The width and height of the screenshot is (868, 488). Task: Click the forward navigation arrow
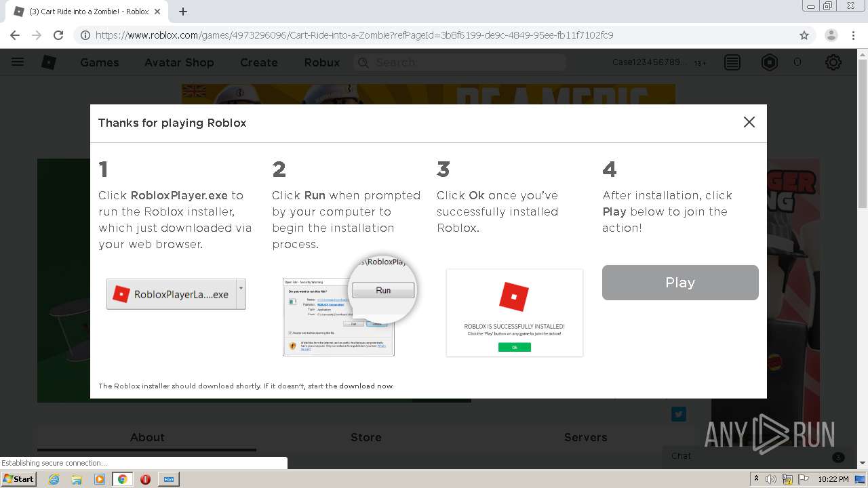(37, 35)
